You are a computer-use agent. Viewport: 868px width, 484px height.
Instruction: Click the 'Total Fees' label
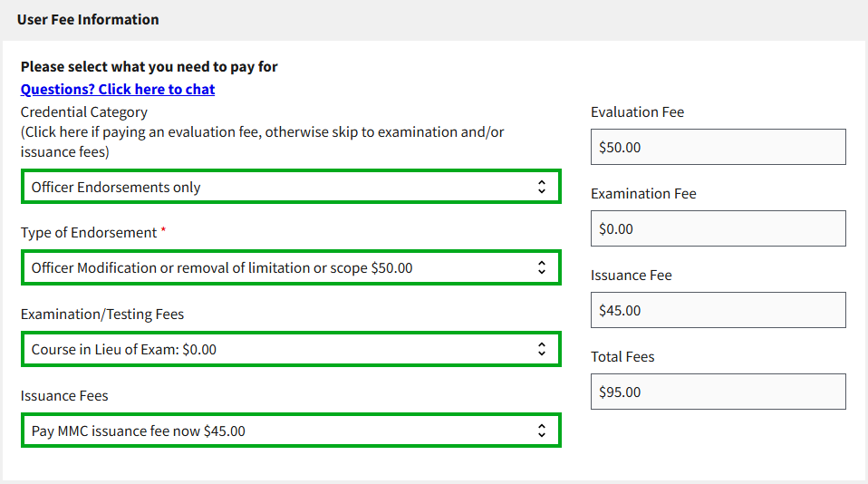coord(622,357)
